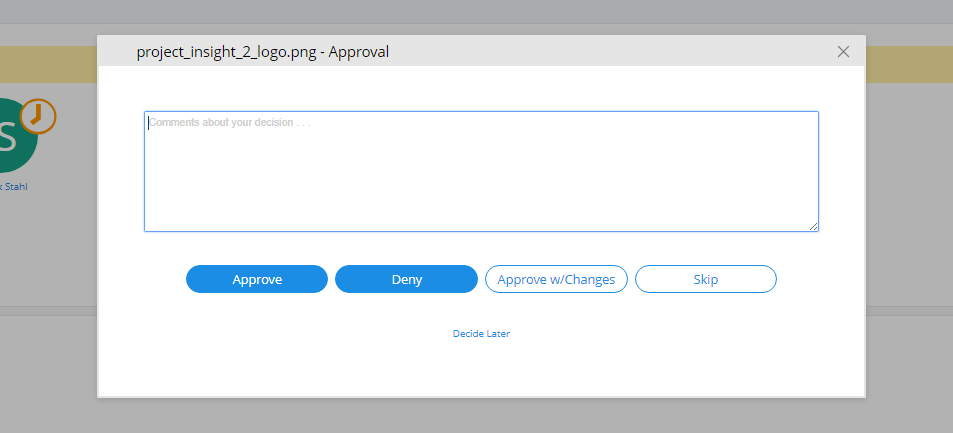Click blank white space under Decide Later
This screenshot has width=953, height=433.
tap(481, 368)
